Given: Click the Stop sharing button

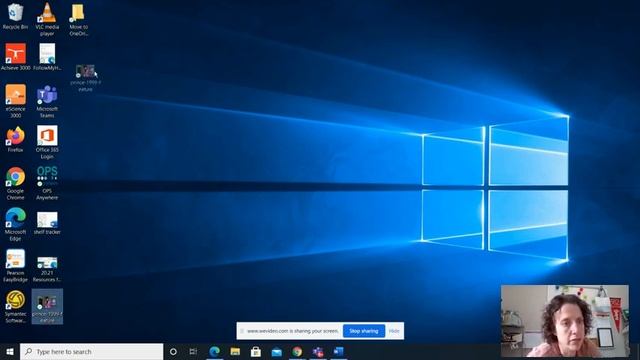Looking at the screenshot, I should pyautogui.click(x=364, y=331).
